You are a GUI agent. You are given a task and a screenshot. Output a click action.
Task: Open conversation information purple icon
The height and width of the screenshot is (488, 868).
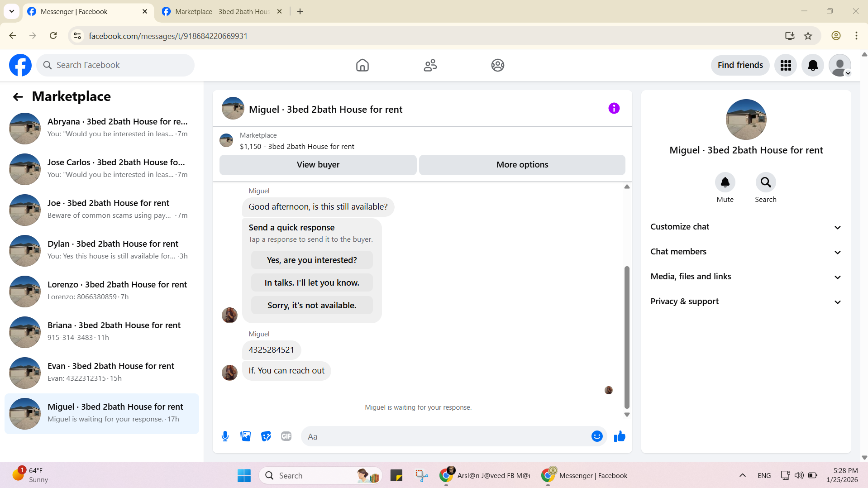coord(614,108)
